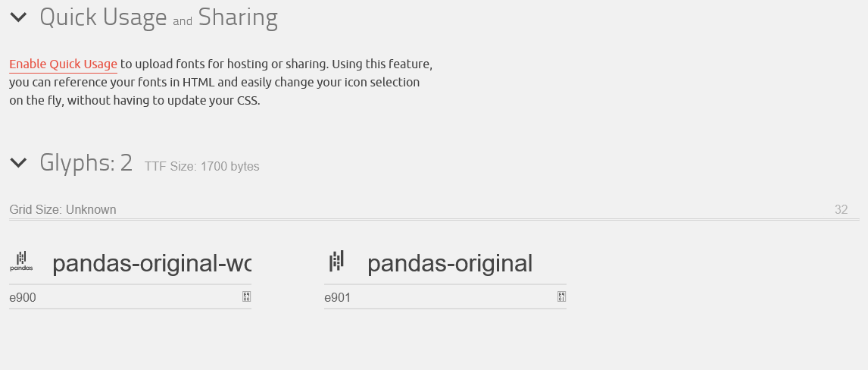868x370 pixels.
Task: Edit the pandas-original glyph name field
Action: (450, 264)
